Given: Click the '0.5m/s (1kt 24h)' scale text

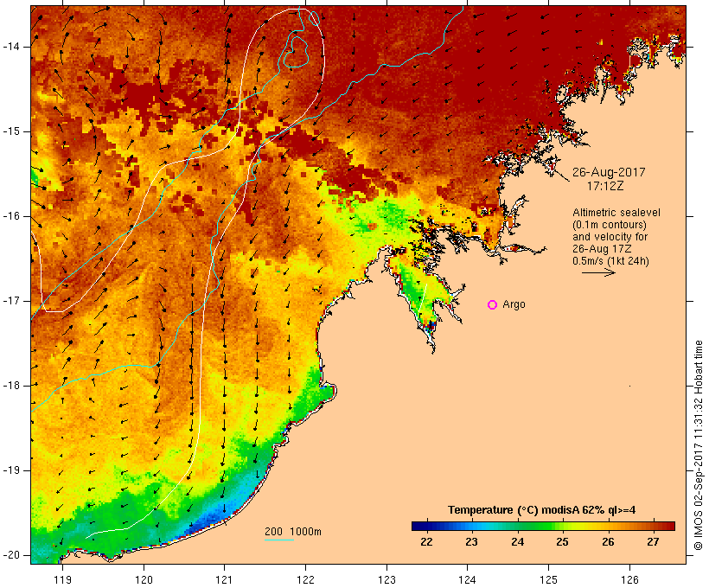Looking at the screenshot, I should (610, 261).
